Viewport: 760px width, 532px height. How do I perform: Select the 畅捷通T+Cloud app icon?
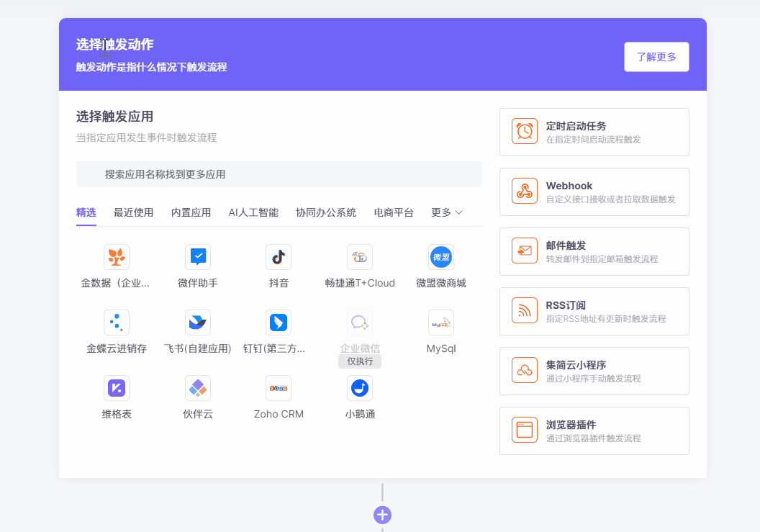[x=360, y=257]
